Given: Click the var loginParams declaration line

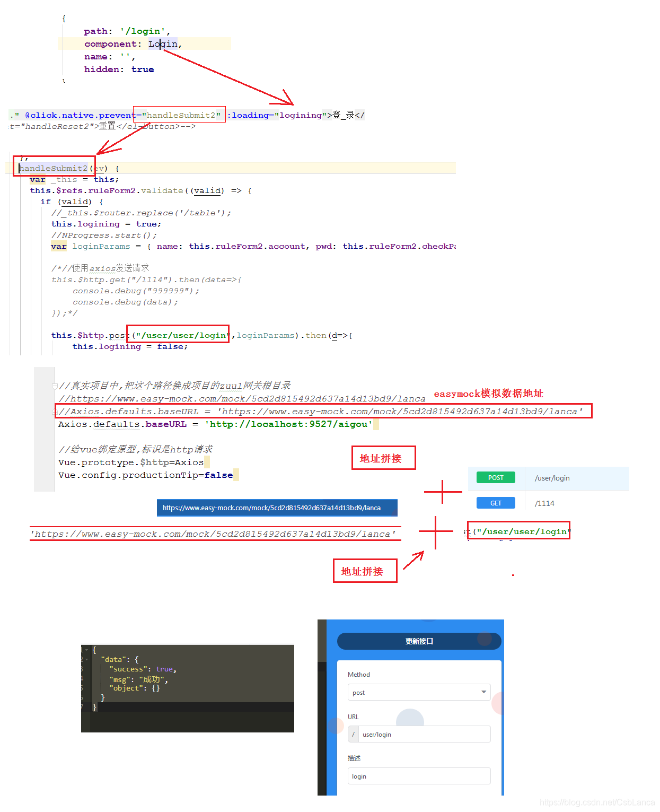Looking at the screenshot, I should point(253,246).
